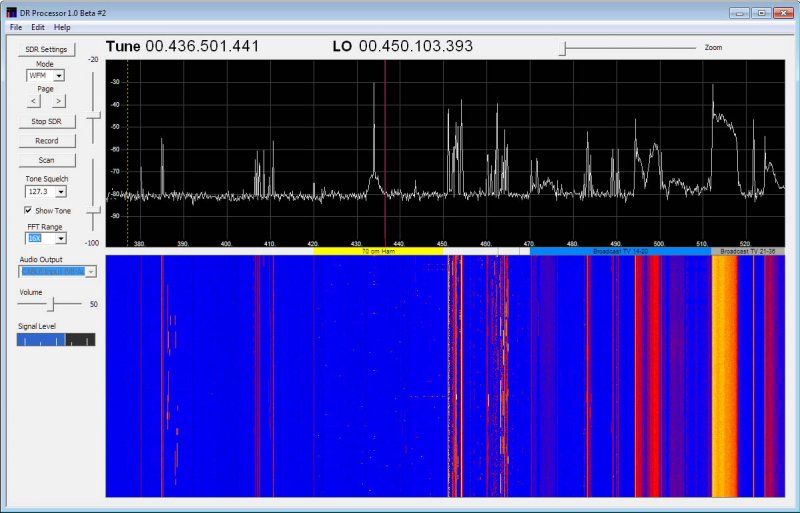The image size is (800, 513).
Task: Expand the FFT Range dropdown showing 16X
Action: (x=61, y=238)
